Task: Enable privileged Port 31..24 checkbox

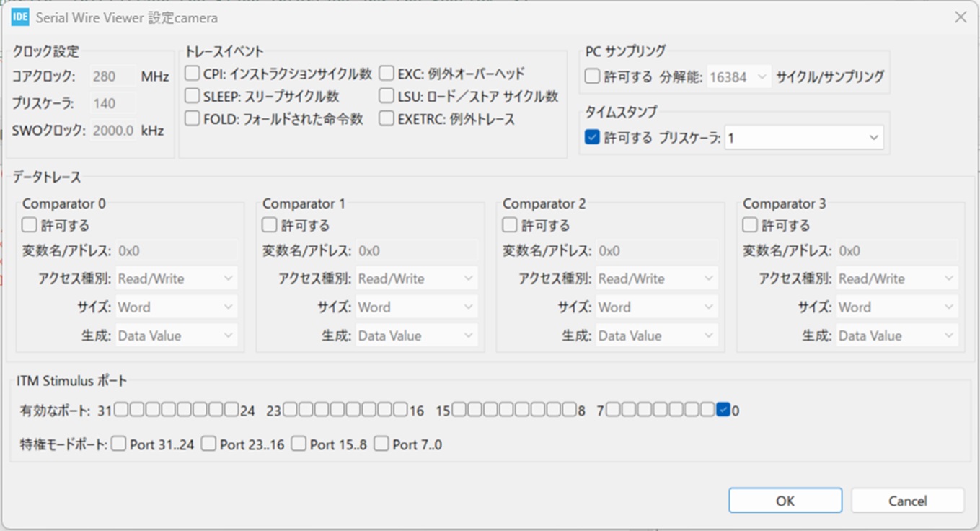Action: pyautogui.click(x=119, y=444)
